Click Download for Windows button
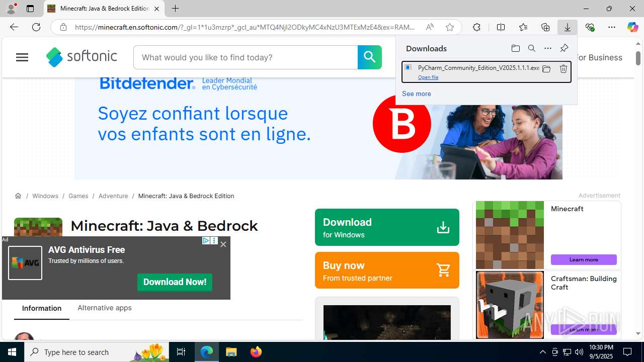 tap(387, 227)
